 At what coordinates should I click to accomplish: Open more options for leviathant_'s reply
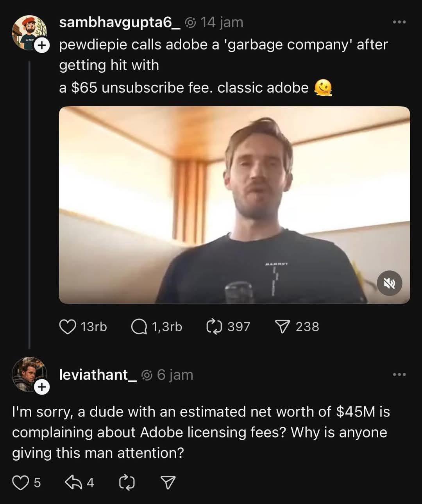(399, 374)
